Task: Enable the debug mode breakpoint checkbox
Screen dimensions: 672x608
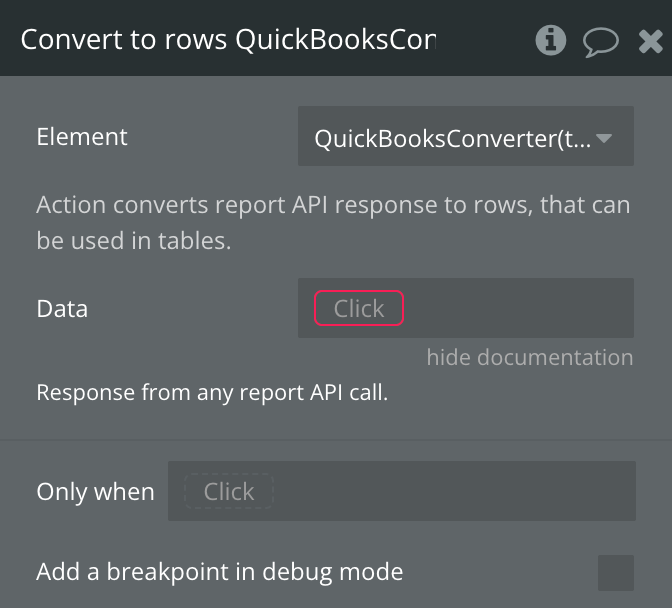Action: pyautogui.click(x=615, y=573)
